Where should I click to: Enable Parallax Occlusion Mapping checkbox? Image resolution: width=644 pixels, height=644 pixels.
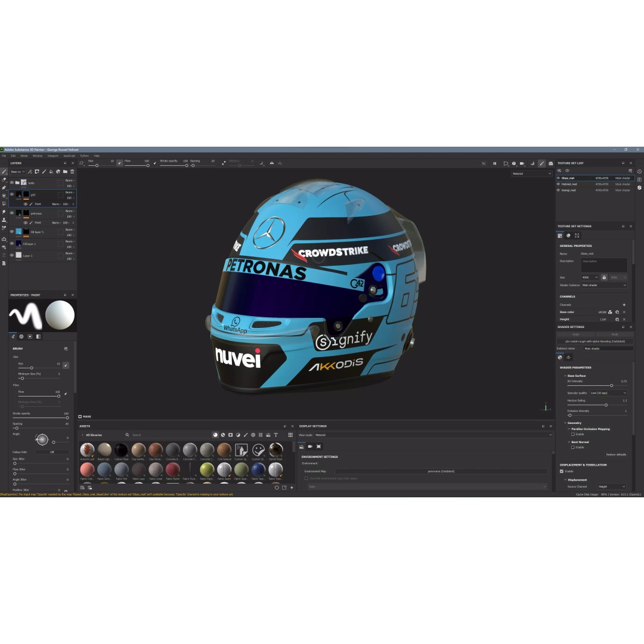click(x=573, y=434)
